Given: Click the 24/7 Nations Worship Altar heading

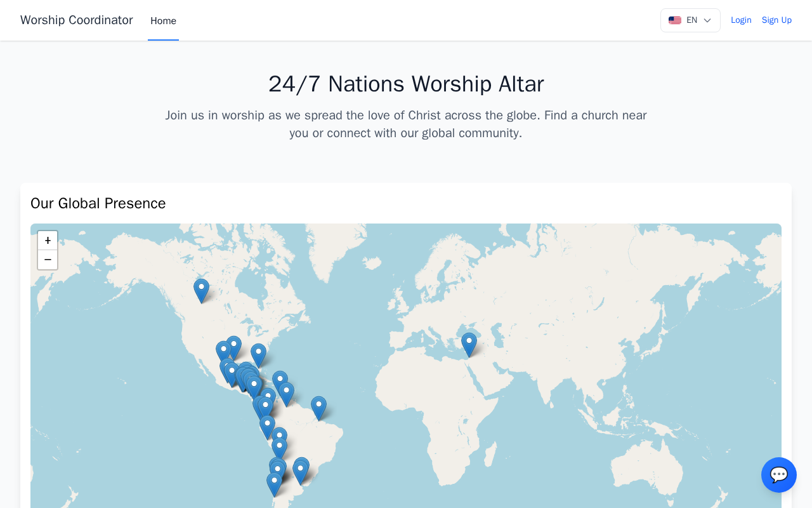Looking at the screenshot, I should pos(406,84).
